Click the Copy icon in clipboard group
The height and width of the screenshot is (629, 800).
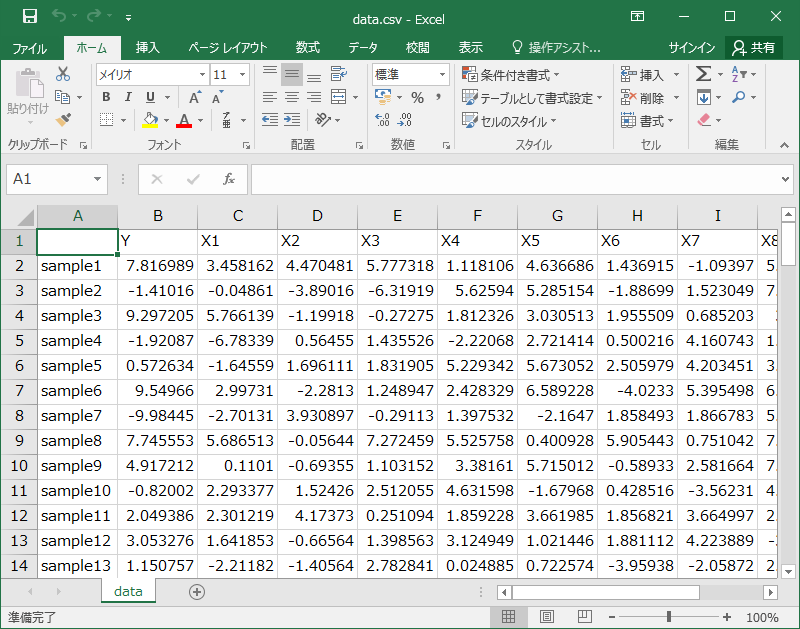(62, 97)
